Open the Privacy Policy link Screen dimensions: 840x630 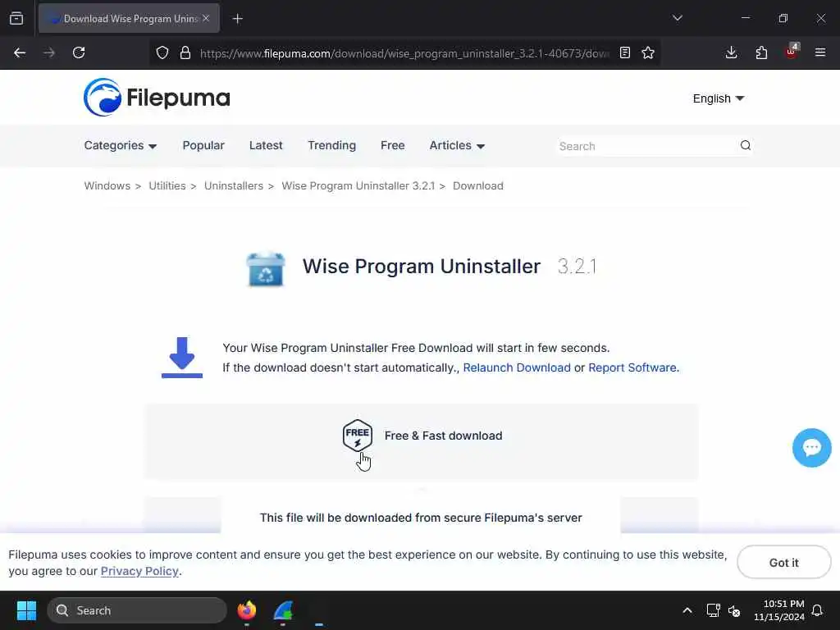pyautogui.click(x=139, y=571)
